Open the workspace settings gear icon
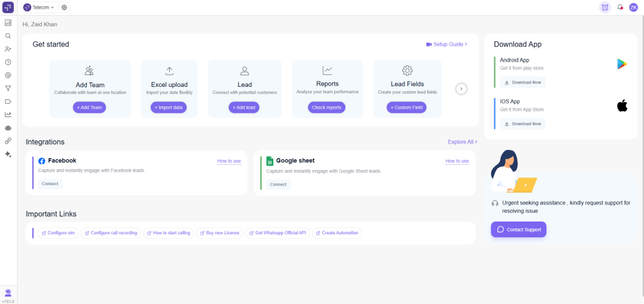The image size is (644, 304). coord(64,8)
